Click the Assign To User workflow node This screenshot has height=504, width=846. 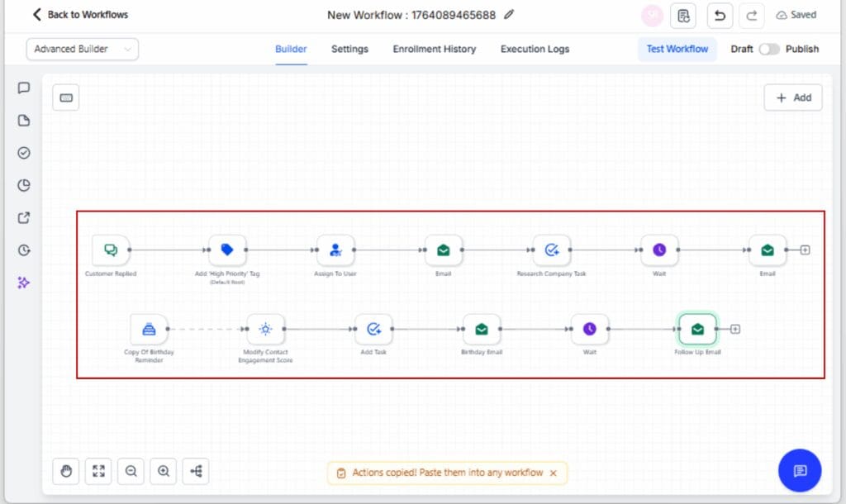point(335,250)
